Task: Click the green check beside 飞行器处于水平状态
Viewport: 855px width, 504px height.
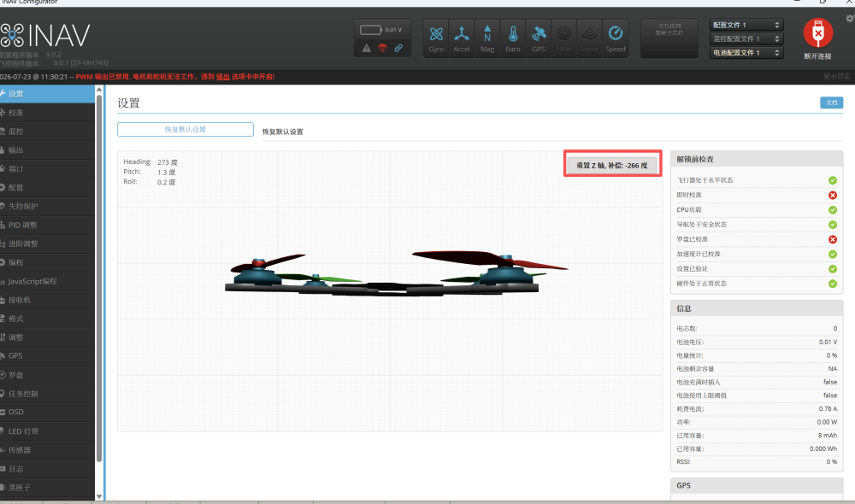Action: tap(833, 180)
